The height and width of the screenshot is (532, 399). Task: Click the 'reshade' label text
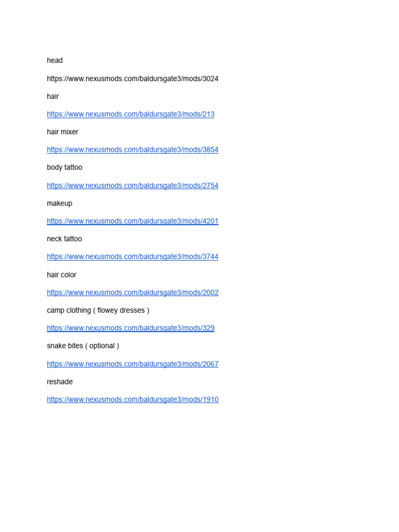60,382
